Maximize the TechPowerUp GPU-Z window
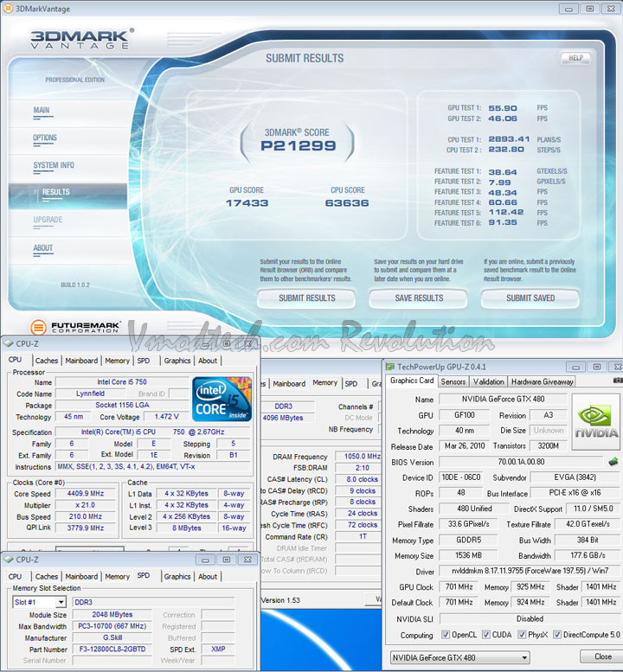623x672 pixels. pos(596,367)
